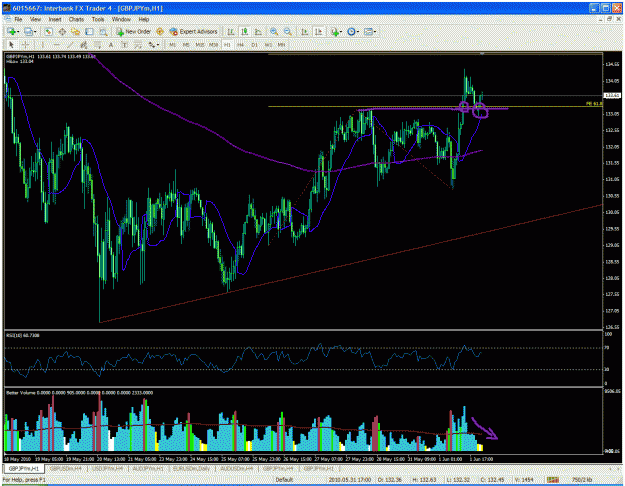Open the File menu
This screenshot has width=625, height=486.
18,19
